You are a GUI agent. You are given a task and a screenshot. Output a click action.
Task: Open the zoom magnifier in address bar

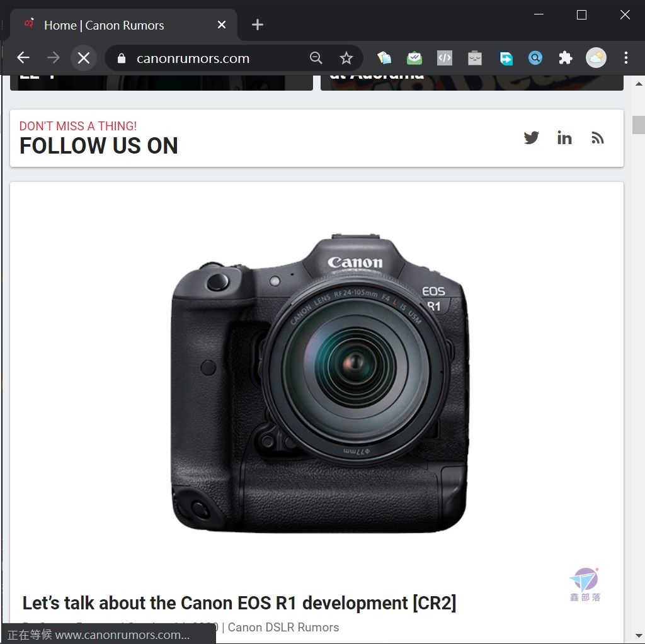point(316,58)
